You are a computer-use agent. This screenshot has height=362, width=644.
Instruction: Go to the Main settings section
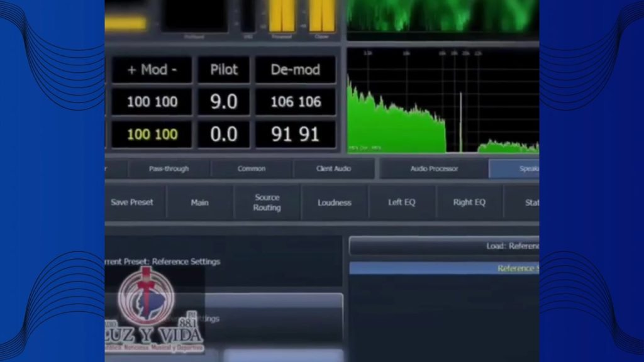200,202
